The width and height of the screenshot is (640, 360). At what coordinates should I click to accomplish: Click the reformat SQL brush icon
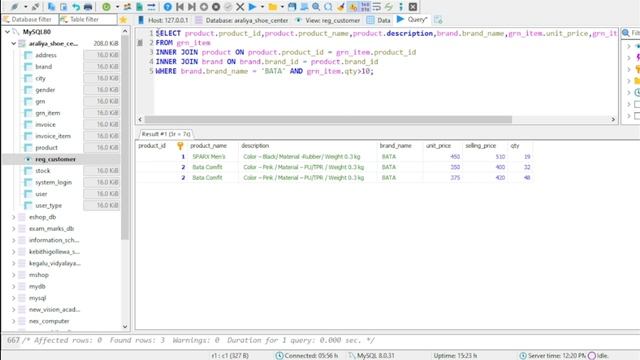tap(340, 7)
